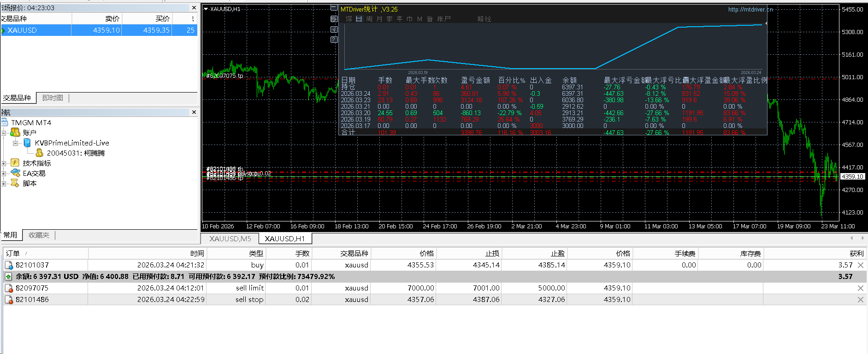Switch to the XAUUSD,M5 chart tab

point(230,238)
